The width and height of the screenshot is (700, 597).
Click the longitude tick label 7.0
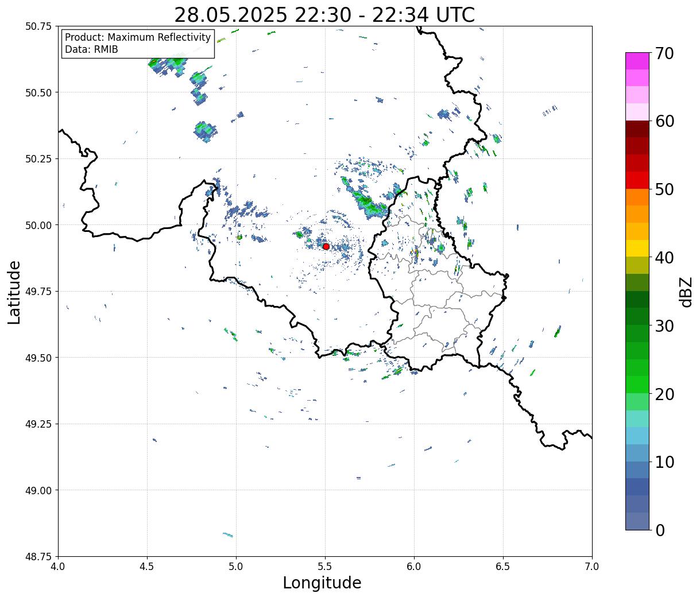[592, 567]
